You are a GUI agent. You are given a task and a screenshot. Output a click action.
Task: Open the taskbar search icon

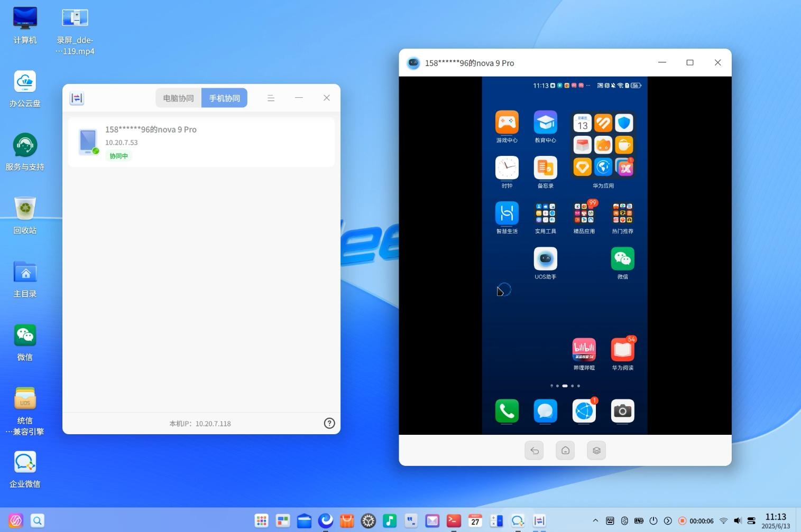point(38,520)
